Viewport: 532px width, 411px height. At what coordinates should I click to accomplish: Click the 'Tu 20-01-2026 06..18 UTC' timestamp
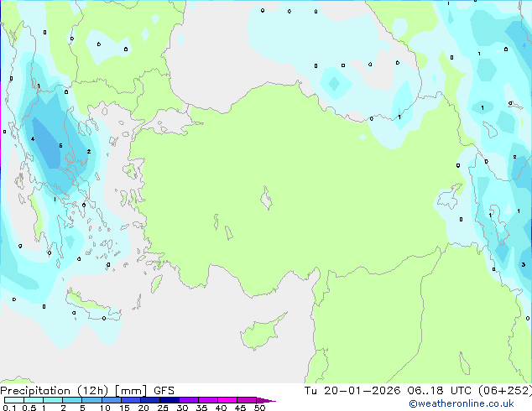tap(388, 391)
